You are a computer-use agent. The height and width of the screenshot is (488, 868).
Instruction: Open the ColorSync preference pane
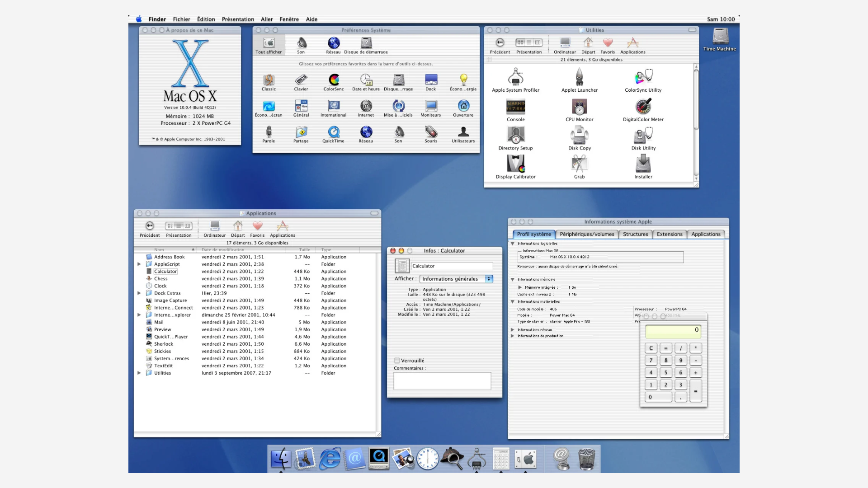tap(334, 80)
